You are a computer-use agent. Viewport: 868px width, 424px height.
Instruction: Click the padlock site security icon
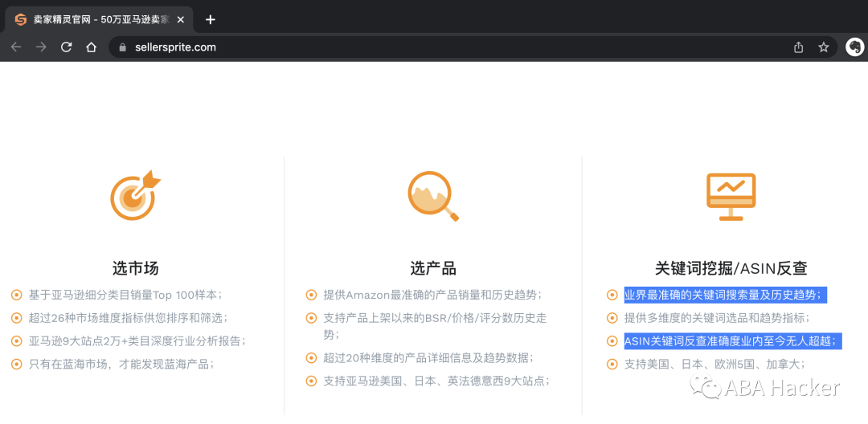(123, 47)
